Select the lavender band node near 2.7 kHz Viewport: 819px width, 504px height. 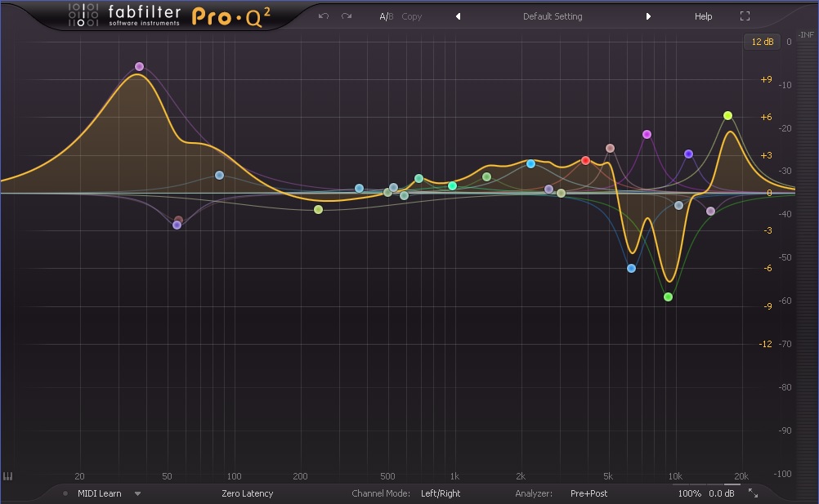[x=548, y=189]
